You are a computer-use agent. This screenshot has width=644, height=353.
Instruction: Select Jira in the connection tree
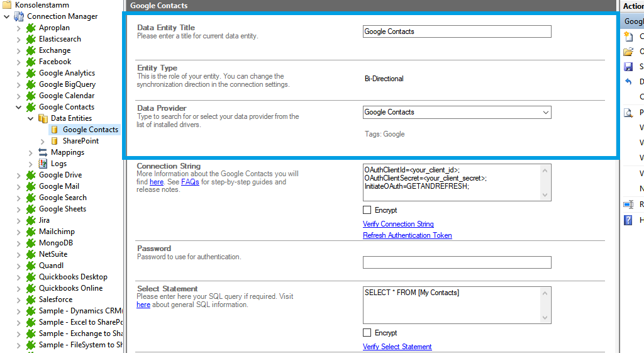click(x=44, y=220)
